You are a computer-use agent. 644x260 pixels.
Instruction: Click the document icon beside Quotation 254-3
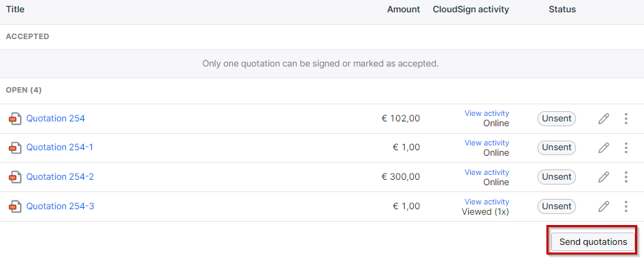[15, 206]
